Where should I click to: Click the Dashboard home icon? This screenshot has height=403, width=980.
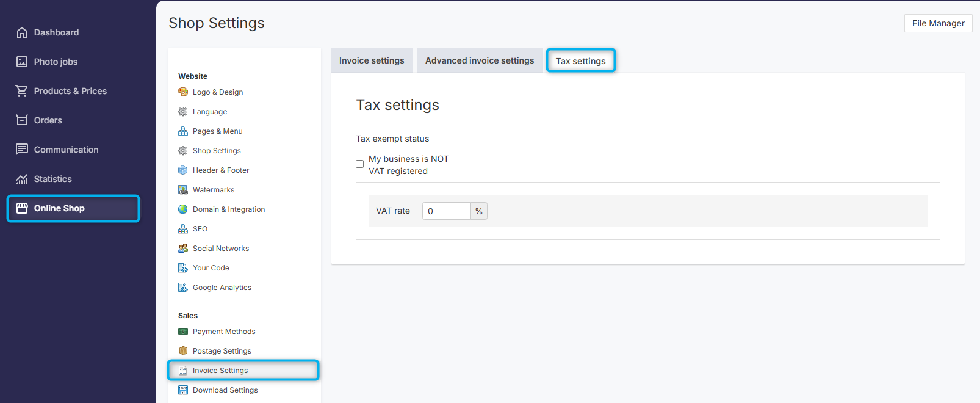click(x=22, y=32)
